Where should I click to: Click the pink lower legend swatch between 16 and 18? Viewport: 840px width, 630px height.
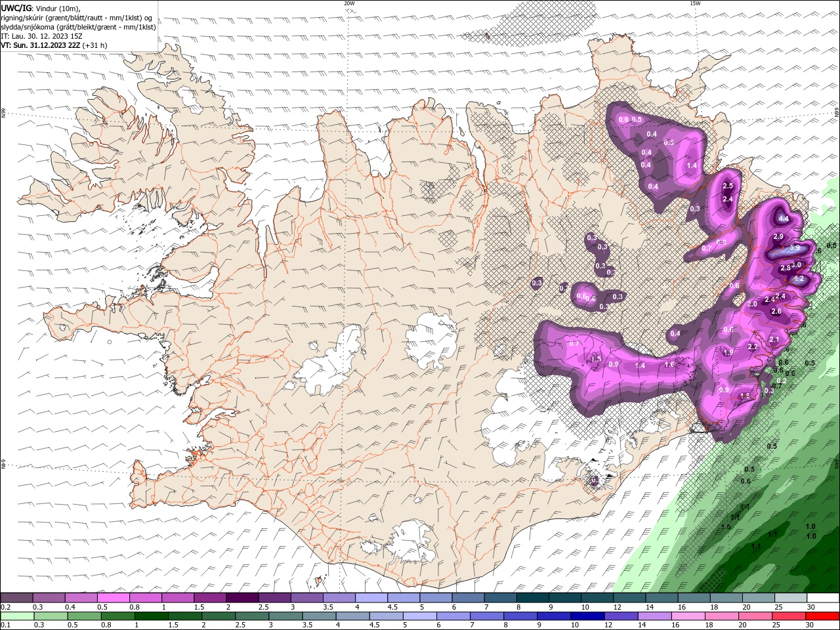coord(689,616)
